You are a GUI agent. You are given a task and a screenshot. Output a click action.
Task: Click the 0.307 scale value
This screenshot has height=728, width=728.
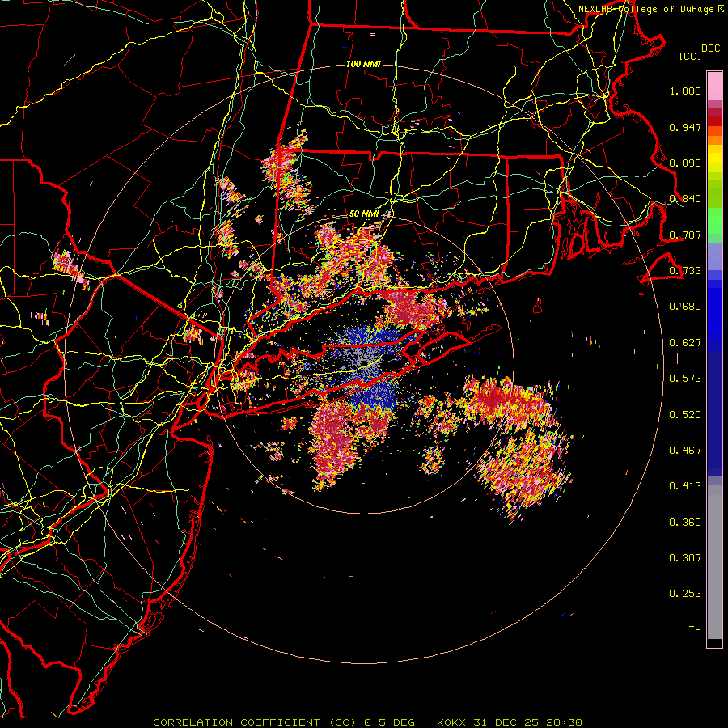pyautogui.click(x=685, y=558)
